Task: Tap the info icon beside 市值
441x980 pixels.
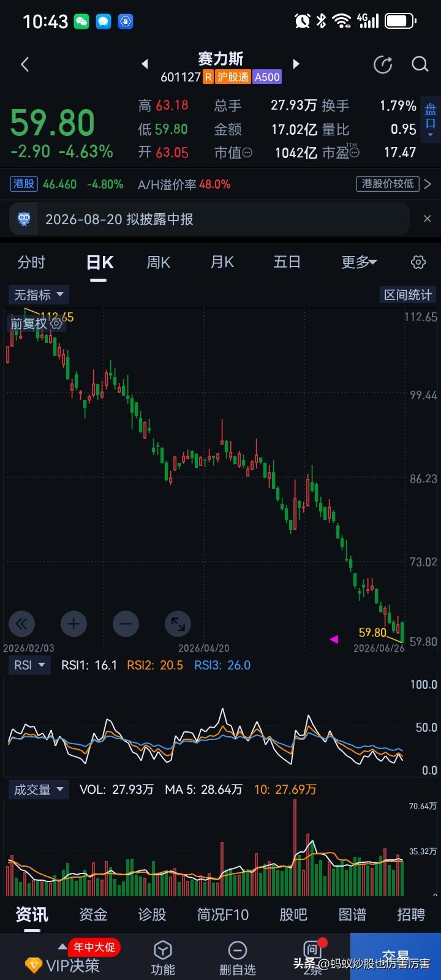Action: [247, 153]
